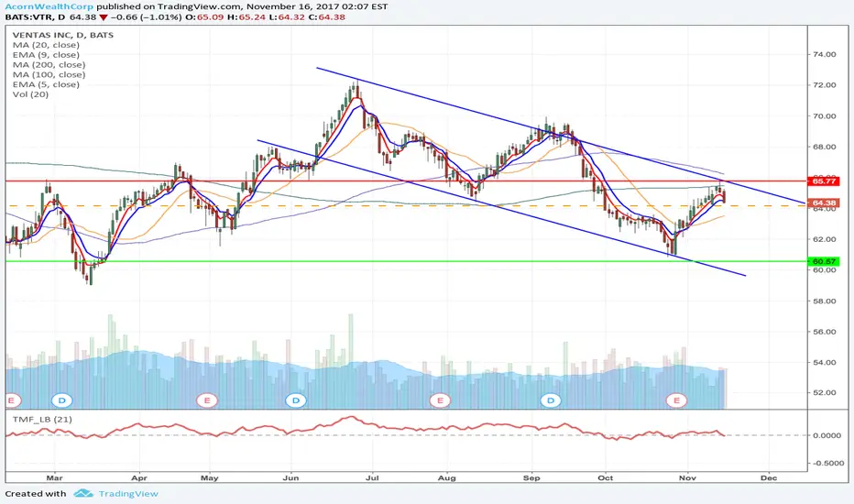Click the red 65.77 price label
Image resolution: width=854 pixels, height=504 pixels.
click(x=824, y=181)
